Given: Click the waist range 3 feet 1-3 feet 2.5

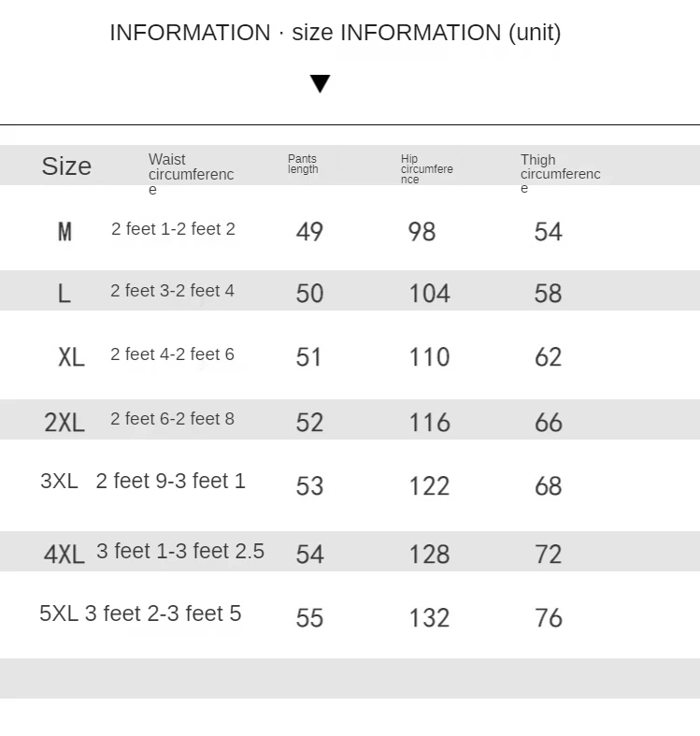Looking at the screenshot, I should tap(180, 552).
